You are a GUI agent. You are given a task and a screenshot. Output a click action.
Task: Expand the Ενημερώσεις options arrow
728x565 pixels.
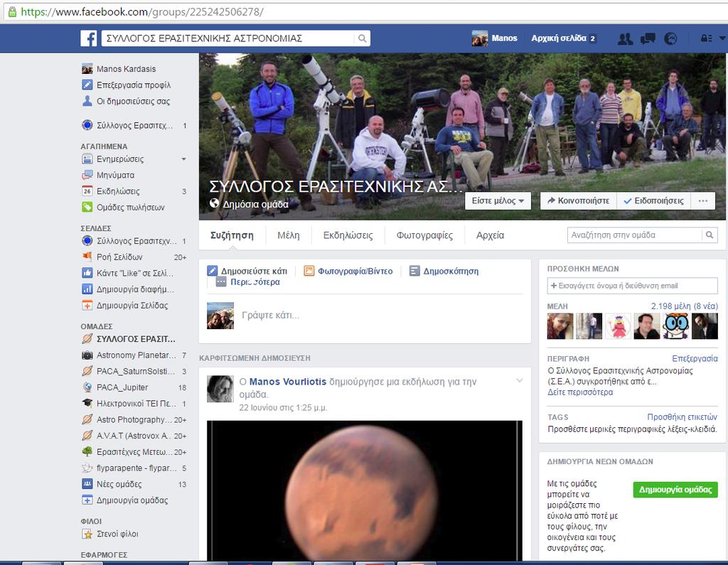pyautogui.click(x=184, y=159)
